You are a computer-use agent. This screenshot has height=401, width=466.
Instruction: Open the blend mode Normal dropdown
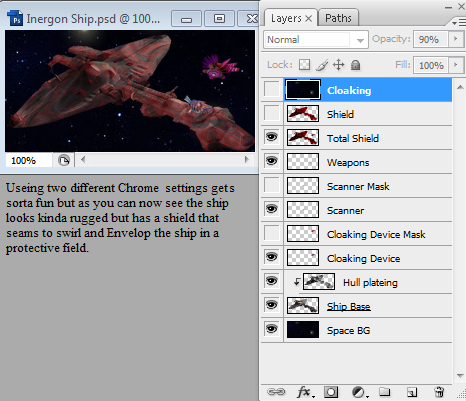click(x=316, y=40)
